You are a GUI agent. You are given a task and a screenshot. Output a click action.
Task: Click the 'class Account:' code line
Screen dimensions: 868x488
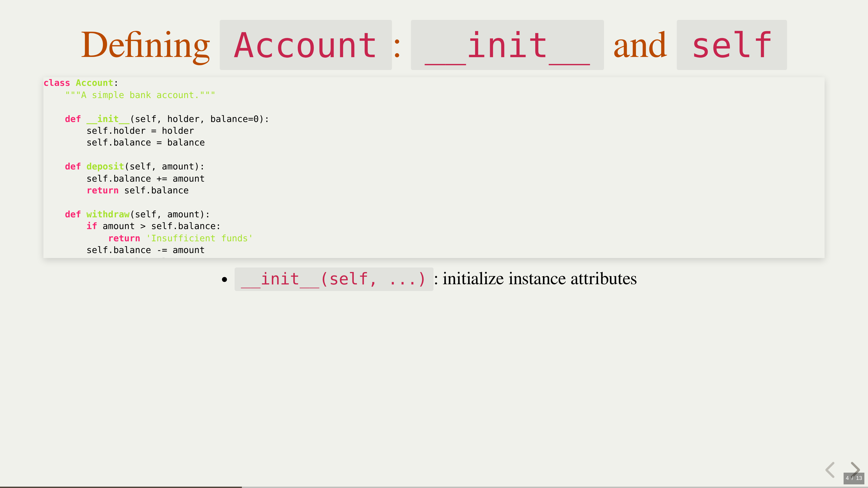(80, 83)
